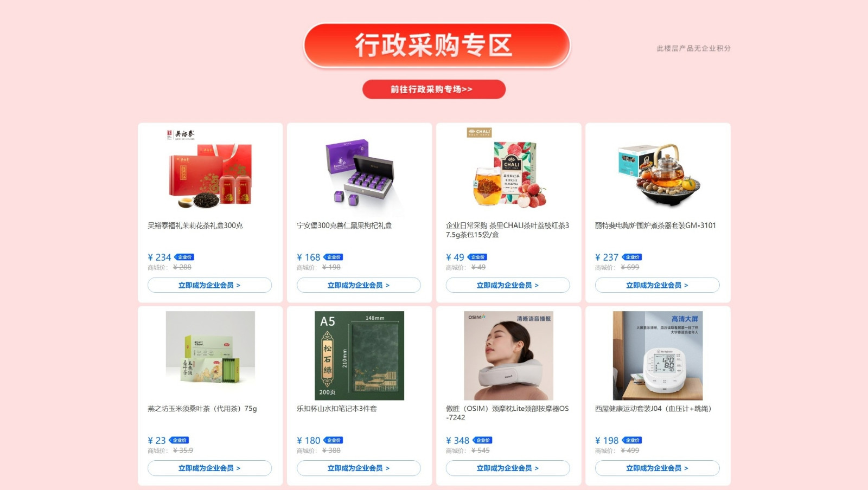
Task: Open the 丽特斐电陶炉 GM-3101 product title
Action: (655, 225)
